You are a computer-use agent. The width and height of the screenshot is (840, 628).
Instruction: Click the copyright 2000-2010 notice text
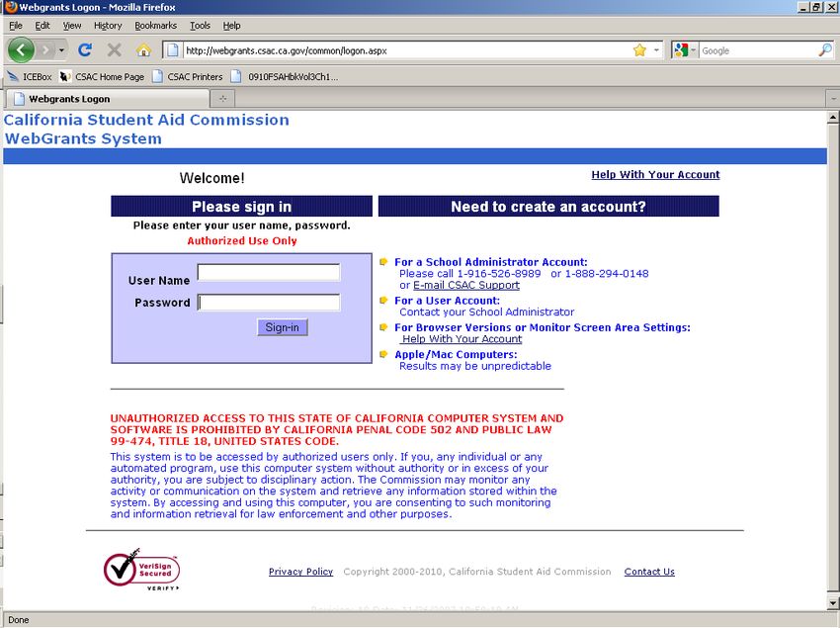[476, 572]
